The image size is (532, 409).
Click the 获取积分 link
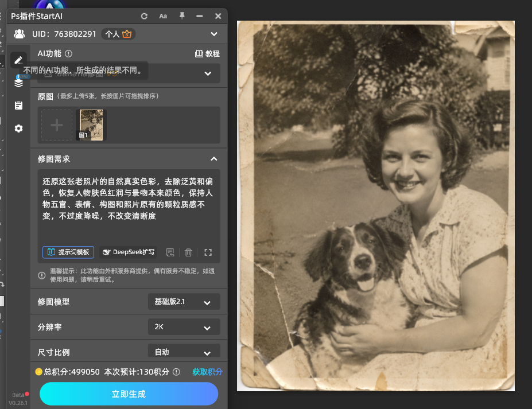click(207, 372)
